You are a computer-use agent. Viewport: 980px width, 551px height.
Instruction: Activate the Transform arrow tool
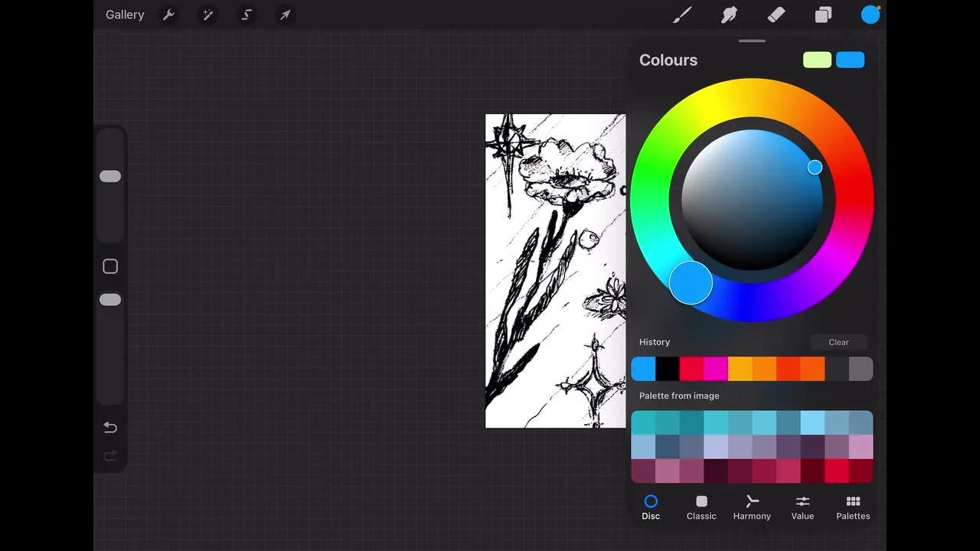pos(285,15)
